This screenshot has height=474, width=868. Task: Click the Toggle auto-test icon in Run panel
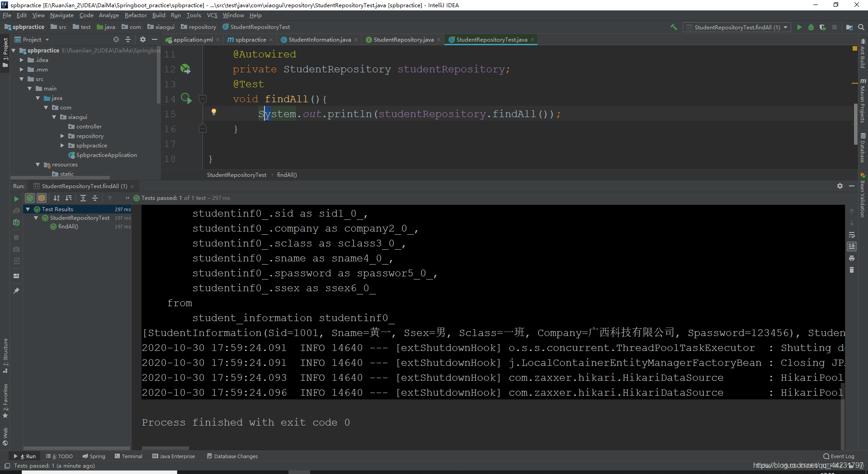[x=16, y=222]
